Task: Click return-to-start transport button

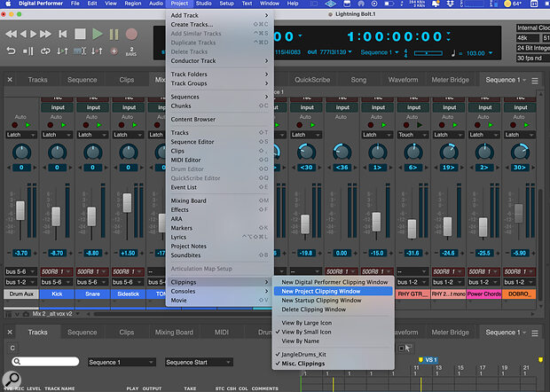Action: coord(63,34)
